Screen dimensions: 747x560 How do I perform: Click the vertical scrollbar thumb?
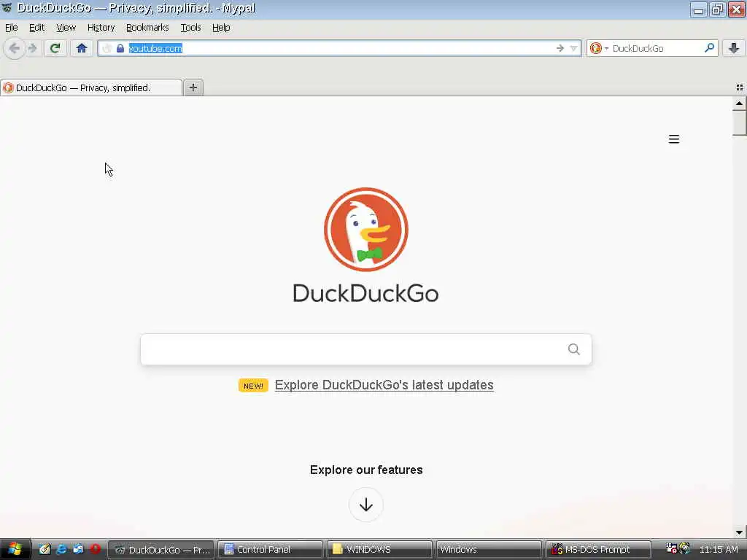[739, 122]
